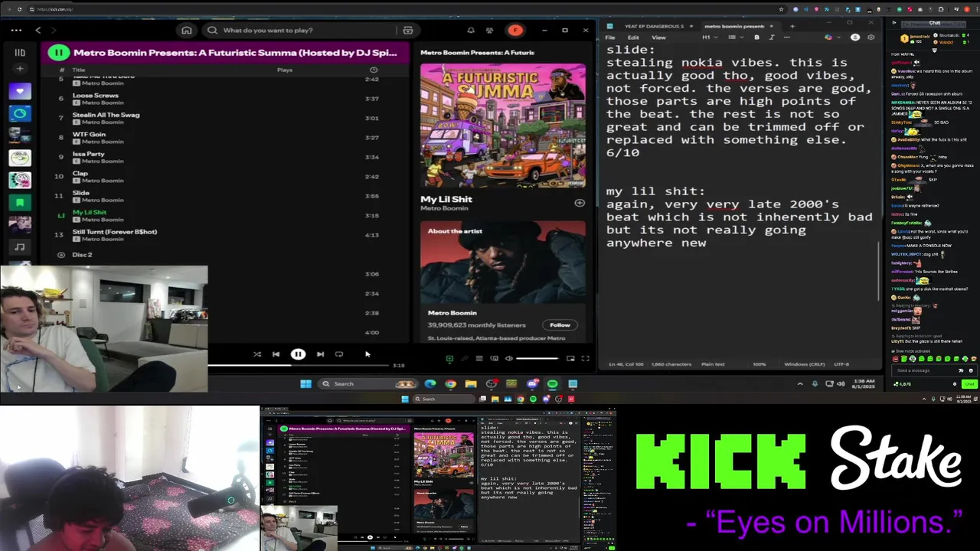Add a new Notepad tab
Viewport: 980px width, 551px height.
click(x=792, y=26)
